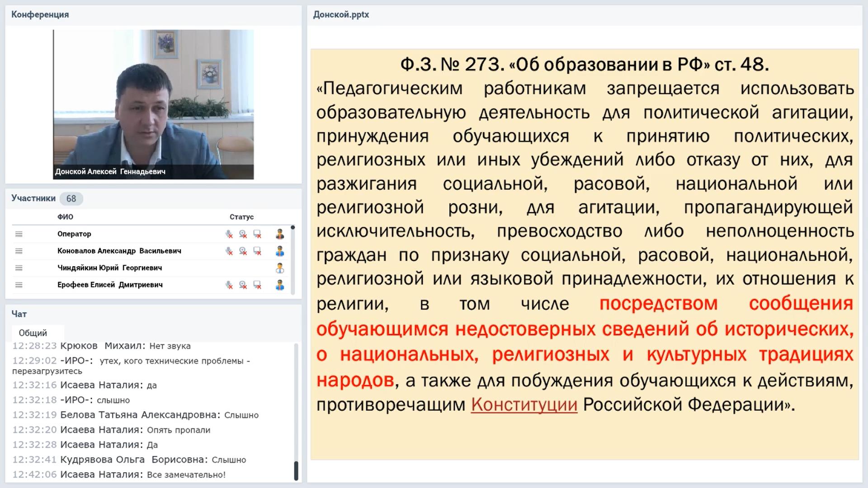868x488 pixels.
Task: Click the 12:32:18 ИРО 'слышно' message
Action: [71, 400]
